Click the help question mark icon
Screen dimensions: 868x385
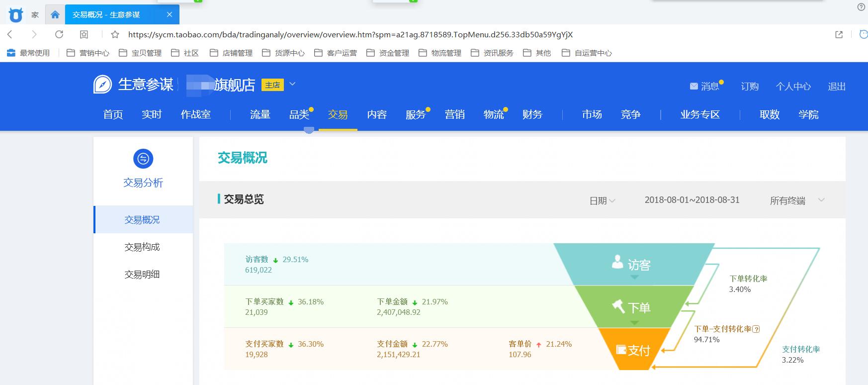862,7
